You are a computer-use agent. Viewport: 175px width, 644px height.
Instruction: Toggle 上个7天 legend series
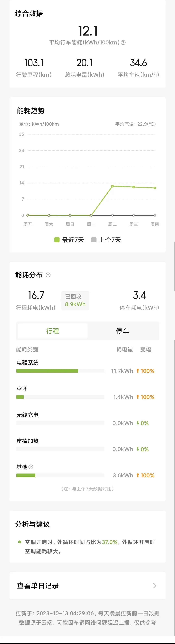(x=106, y=240)
